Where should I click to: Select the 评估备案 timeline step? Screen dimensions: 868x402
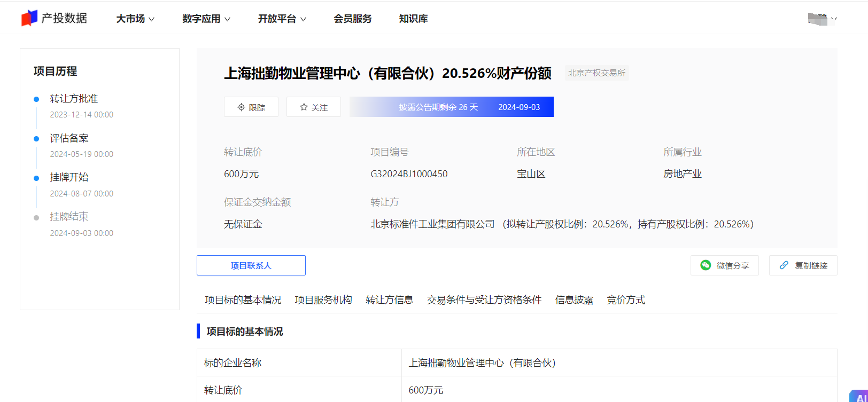pyautogui.click(x=69, y=138)
